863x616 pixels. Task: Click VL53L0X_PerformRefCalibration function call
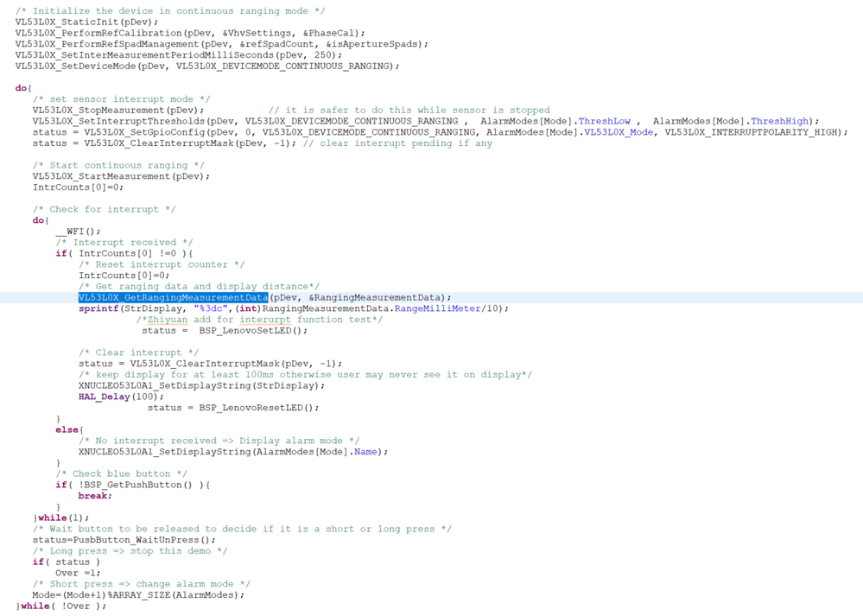tap(190, 33)
